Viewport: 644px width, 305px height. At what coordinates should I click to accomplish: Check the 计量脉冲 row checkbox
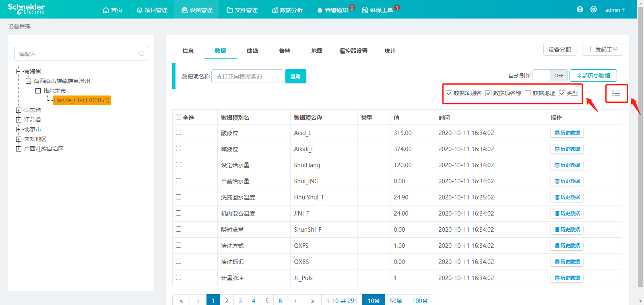(179, 278)
